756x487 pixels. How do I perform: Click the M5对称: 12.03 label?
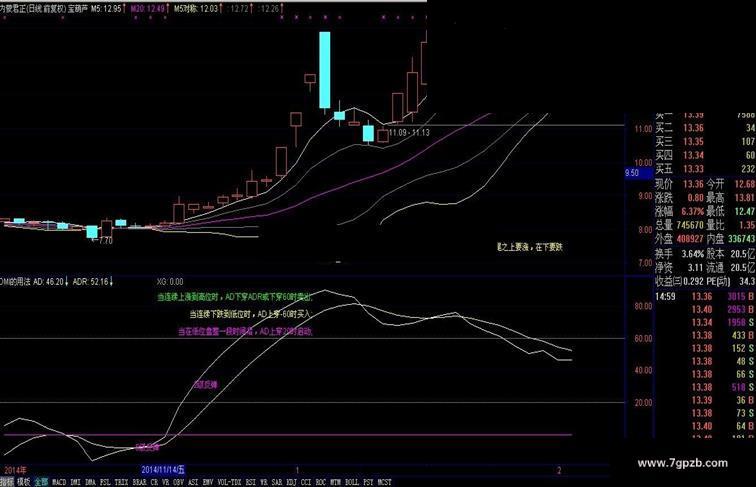click(x=198, y=8)
